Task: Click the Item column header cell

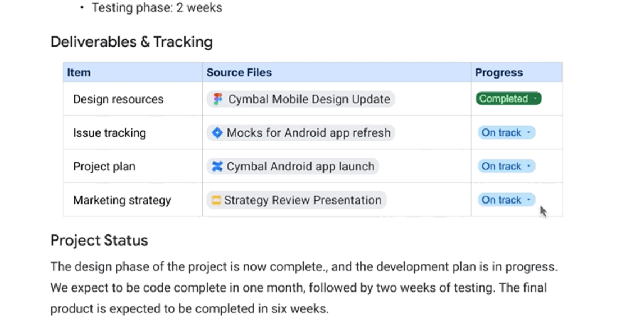Action: tap(133, 72)
